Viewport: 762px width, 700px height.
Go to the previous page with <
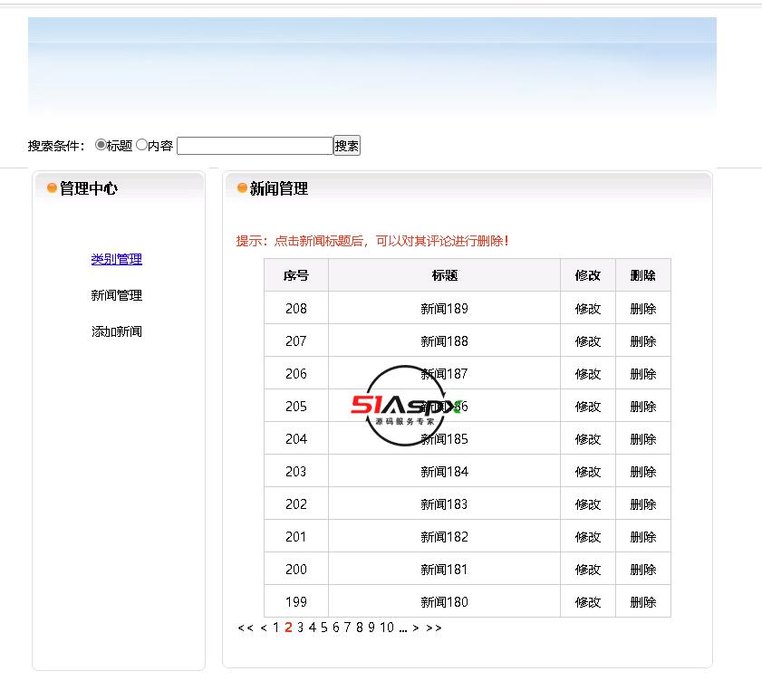click(x=263, y=628)
